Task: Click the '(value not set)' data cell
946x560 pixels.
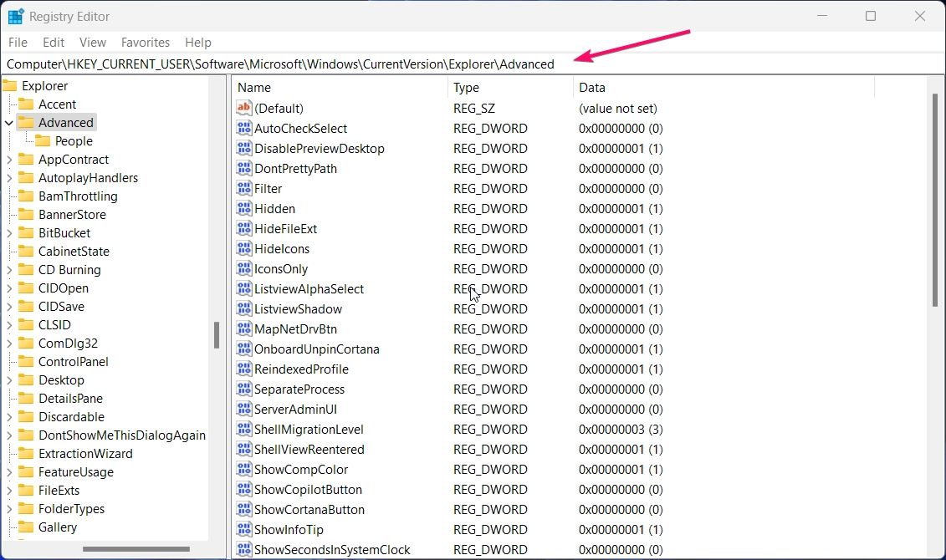Action: click(618, 109)
